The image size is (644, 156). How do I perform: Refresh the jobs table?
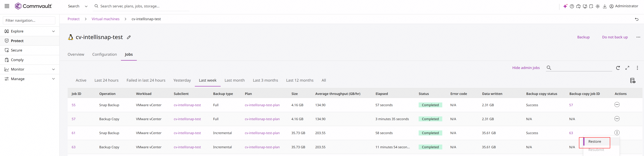click(618, 68)
